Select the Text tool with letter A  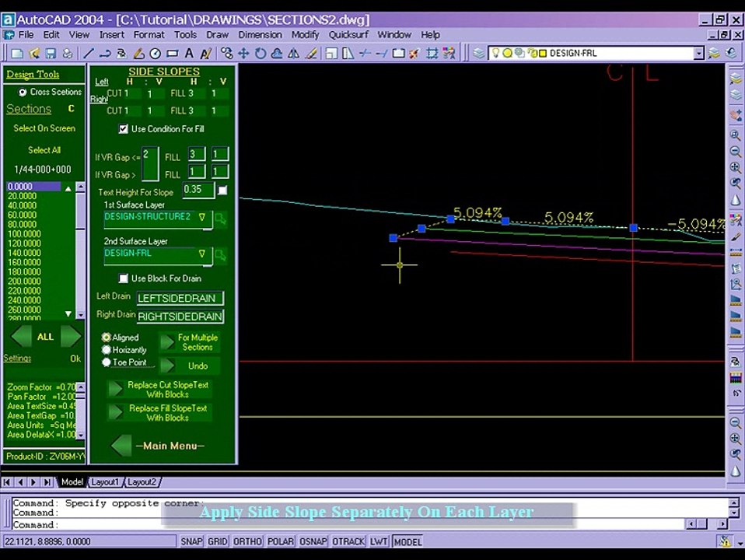tap(189, 53)
